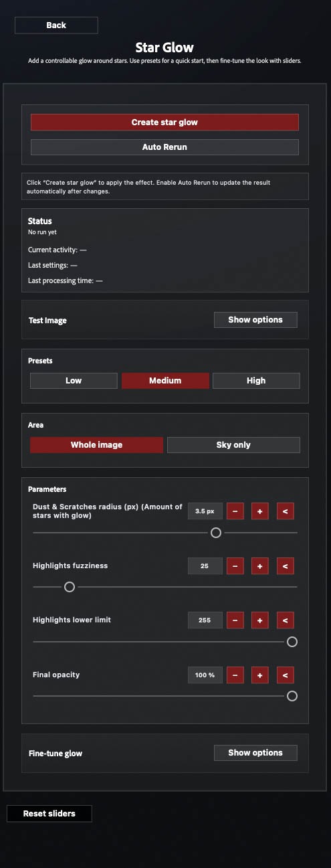Increase Highlights fuzziness with plus button

click(x=260, y=566)
